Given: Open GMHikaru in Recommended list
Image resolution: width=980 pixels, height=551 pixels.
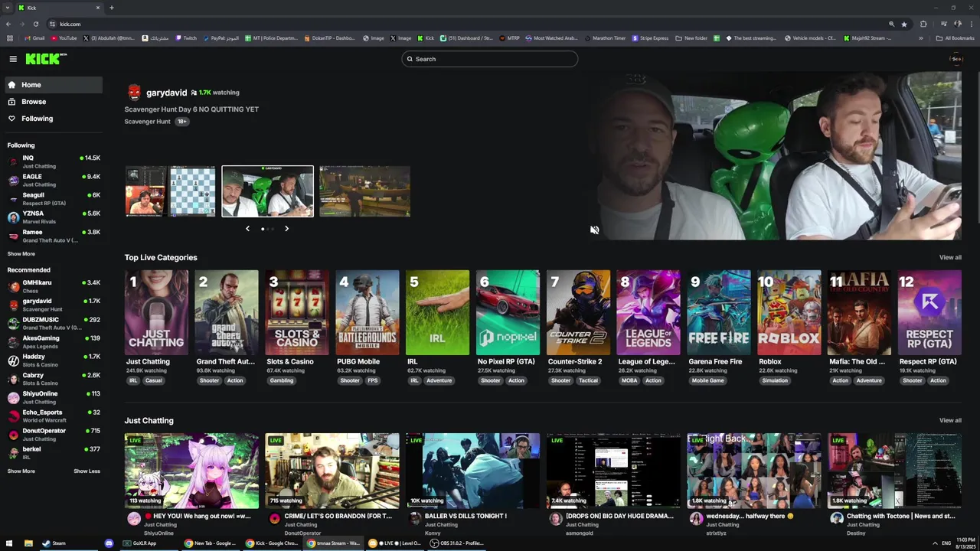Looking at the screenshot, I should [x=53, y=286].
